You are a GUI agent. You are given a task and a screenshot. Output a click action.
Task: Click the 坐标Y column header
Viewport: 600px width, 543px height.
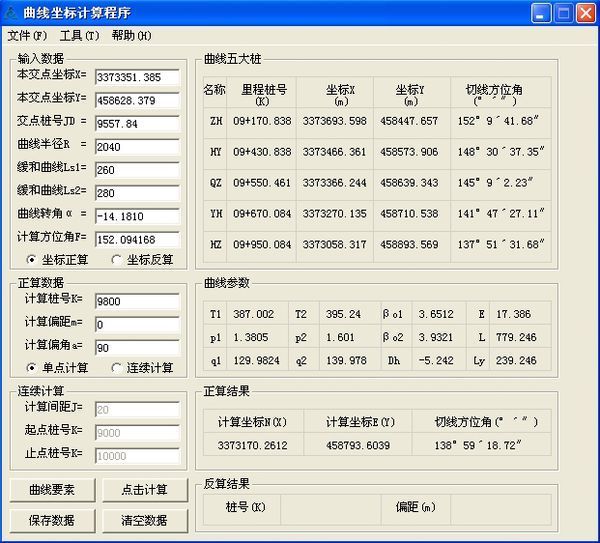click(x=412, y=92)
